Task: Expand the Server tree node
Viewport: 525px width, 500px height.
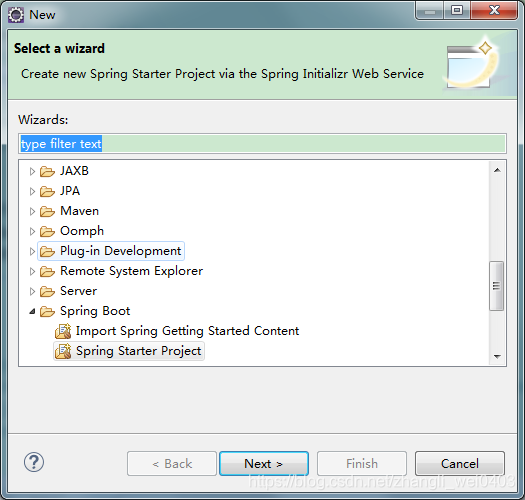Action: pos(32,292)
